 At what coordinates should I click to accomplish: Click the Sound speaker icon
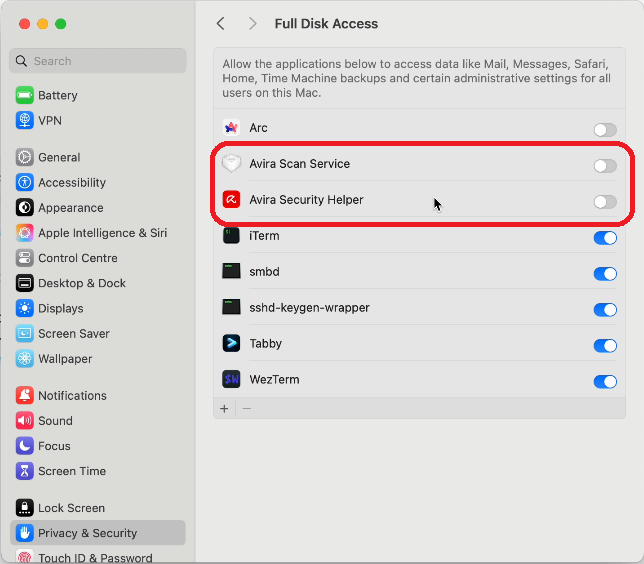(x=25, y=421)
